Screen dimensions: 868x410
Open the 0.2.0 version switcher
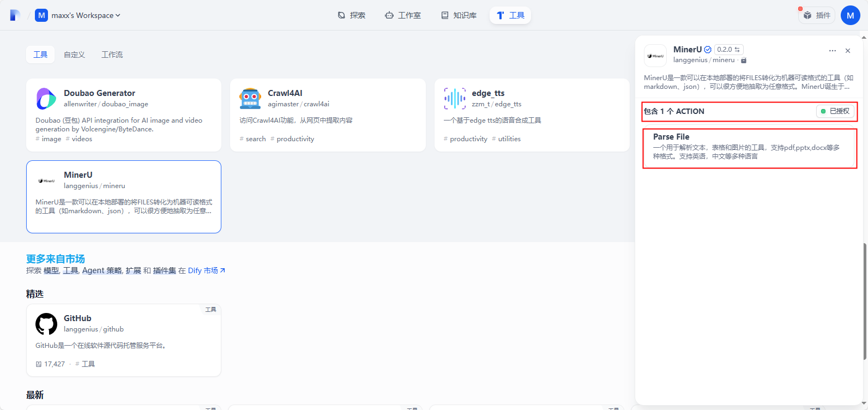[728, 50]
